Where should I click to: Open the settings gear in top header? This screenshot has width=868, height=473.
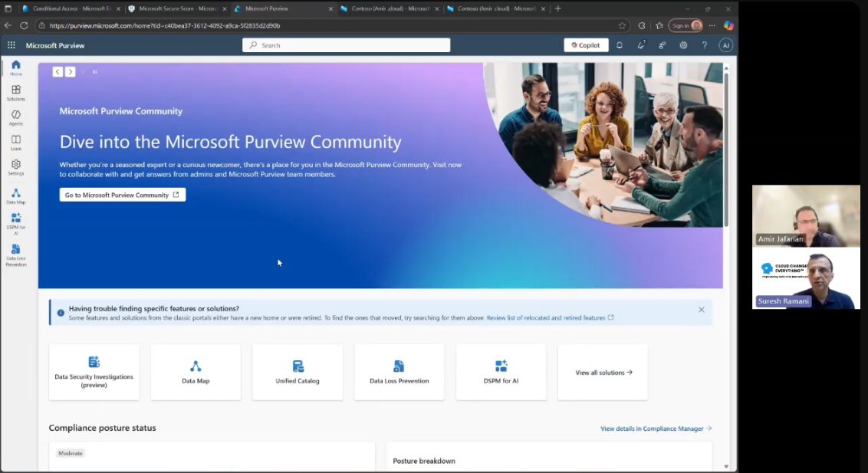683,45
